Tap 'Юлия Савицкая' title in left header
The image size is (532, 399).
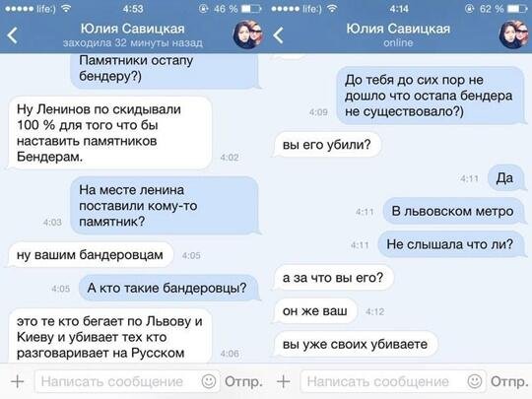[x=133, y=29]
